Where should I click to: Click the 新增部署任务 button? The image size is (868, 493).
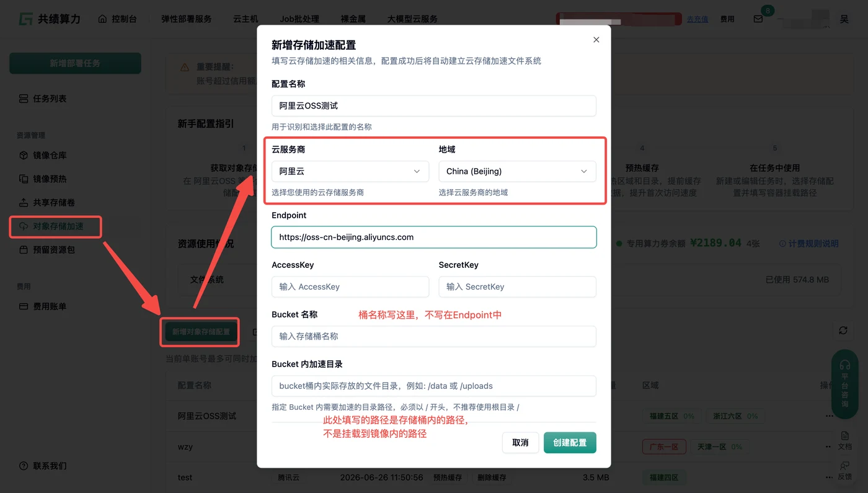75,63
